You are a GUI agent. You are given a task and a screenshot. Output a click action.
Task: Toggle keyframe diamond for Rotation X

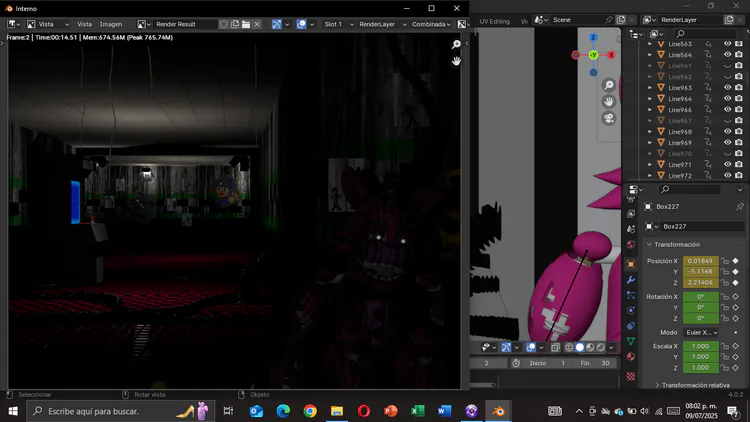click(736, 297)
